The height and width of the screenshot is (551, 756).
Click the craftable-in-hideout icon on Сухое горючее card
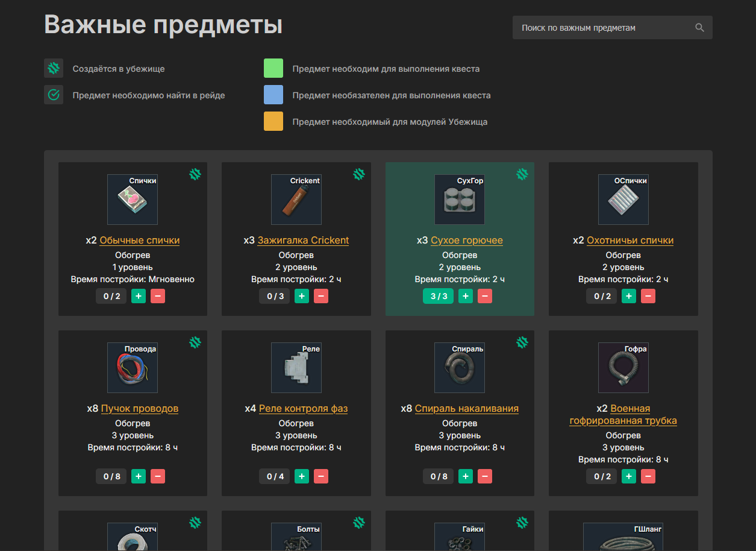click(522, 174)
